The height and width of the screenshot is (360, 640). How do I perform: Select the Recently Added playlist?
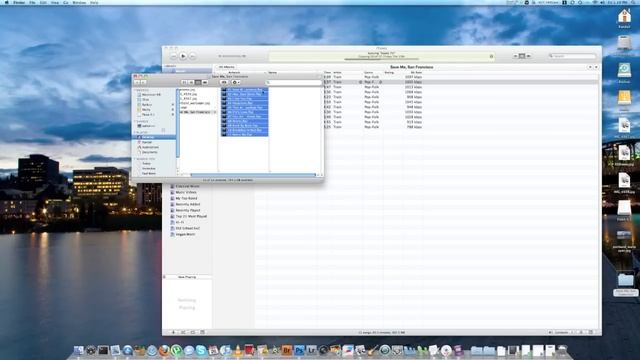click(x=188, y=204)
